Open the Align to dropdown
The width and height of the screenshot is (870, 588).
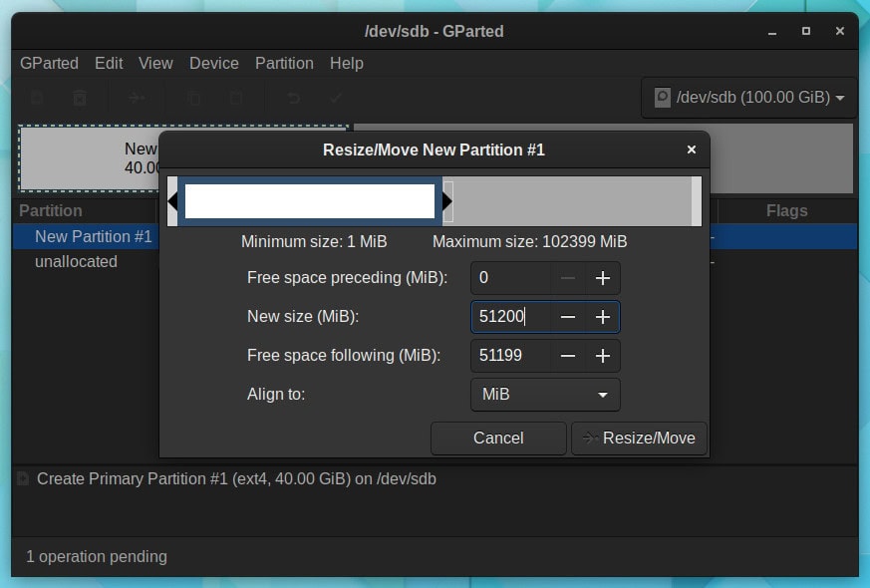pos(544,395)
